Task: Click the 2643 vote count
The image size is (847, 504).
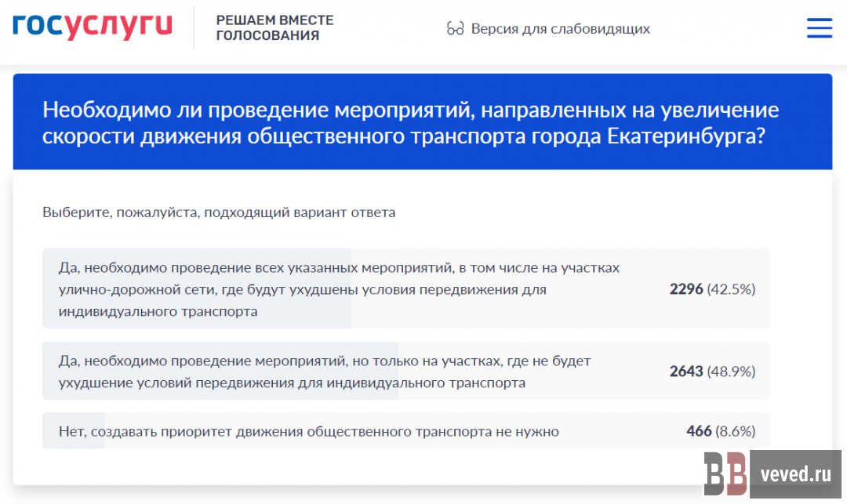Action: click(x=686, y=372)
